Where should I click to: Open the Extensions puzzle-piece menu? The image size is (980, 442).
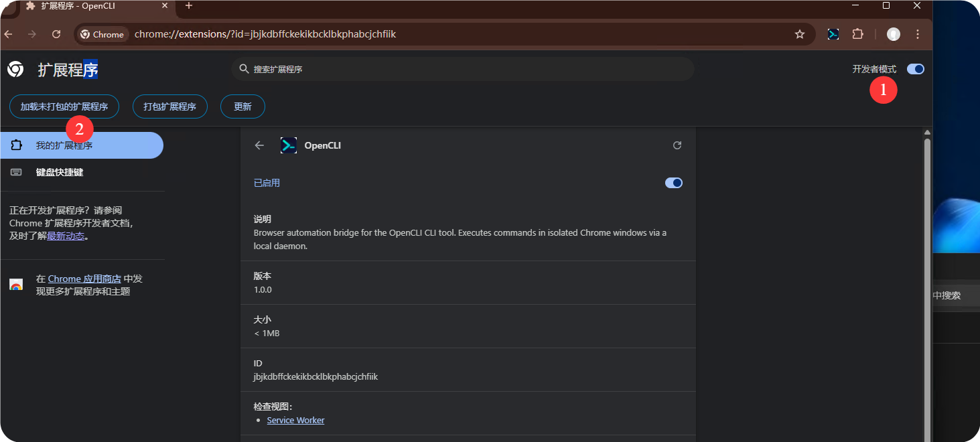(857, 34)
